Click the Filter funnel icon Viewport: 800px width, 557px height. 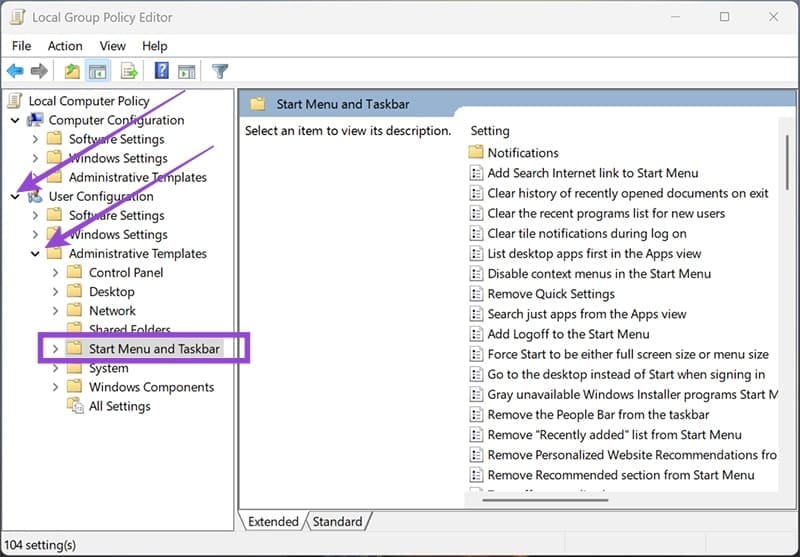[x=220, y=71]
